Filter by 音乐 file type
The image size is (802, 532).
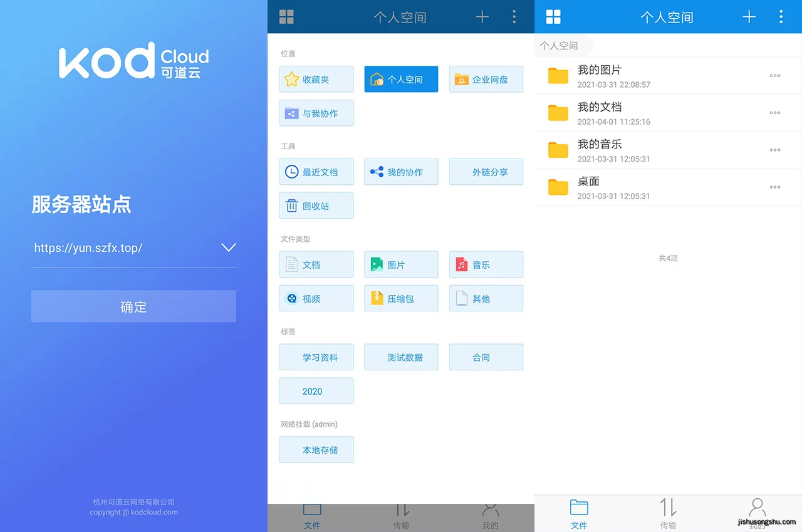[x=486, y=264]
